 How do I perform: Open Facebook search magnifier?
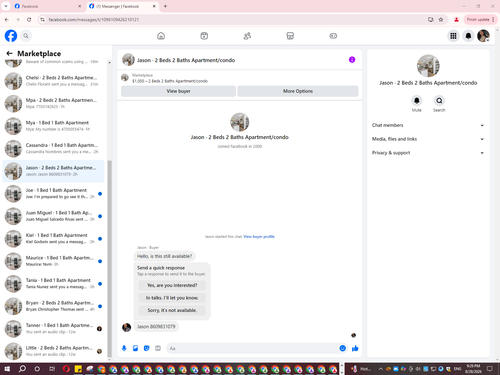click(x=26, y=36)
